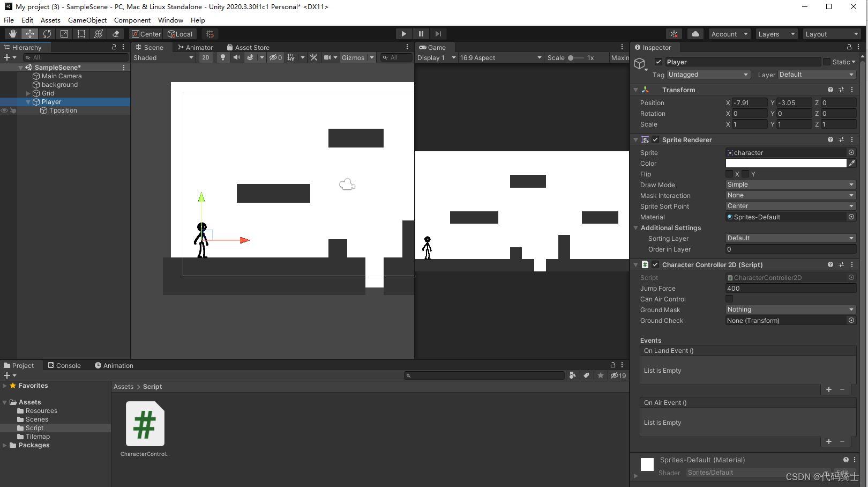868x487 pixels.
Task: Select the Rotate tool
Action: (x=47, y=33)
